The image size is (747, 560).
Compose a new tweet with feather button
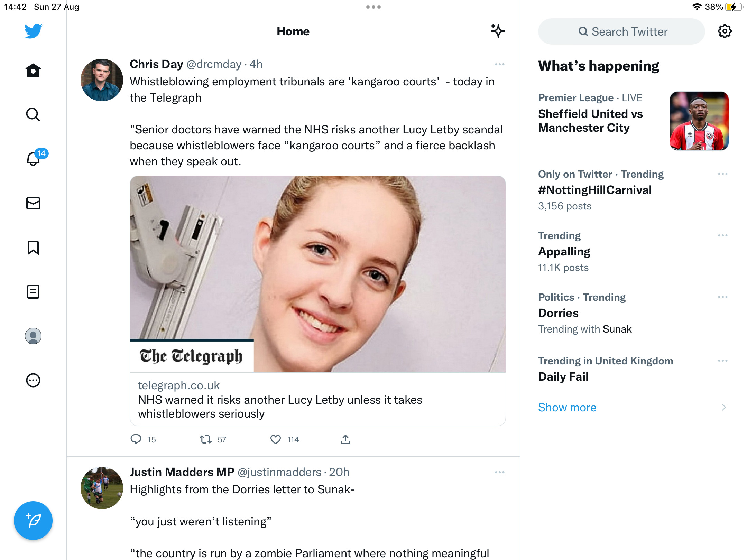pos(33,521)
